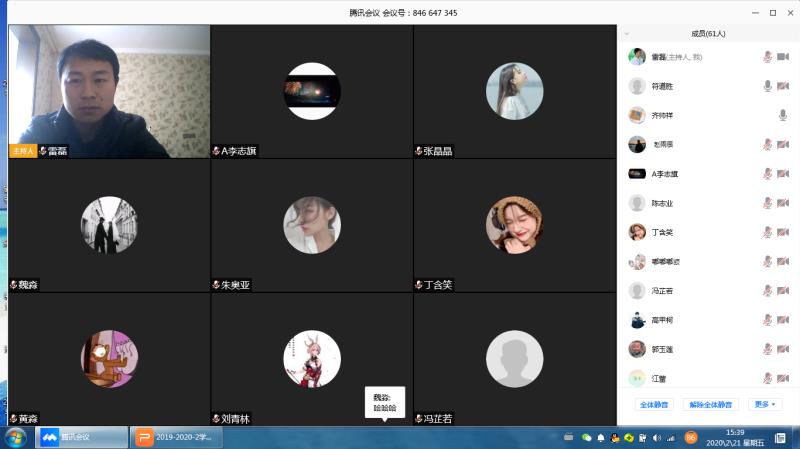This screenshot has width=800, height=449.
Task: Select 赵雨辰 in the member list
Action: 664,145
